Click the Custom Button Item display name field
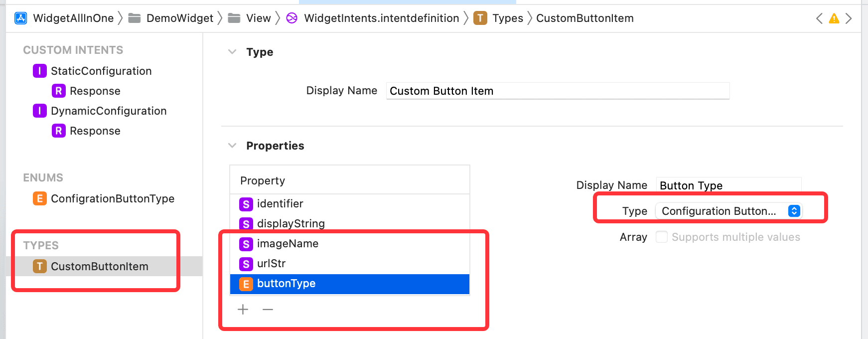Screen dimensions: 868x339 pos(558,91)
